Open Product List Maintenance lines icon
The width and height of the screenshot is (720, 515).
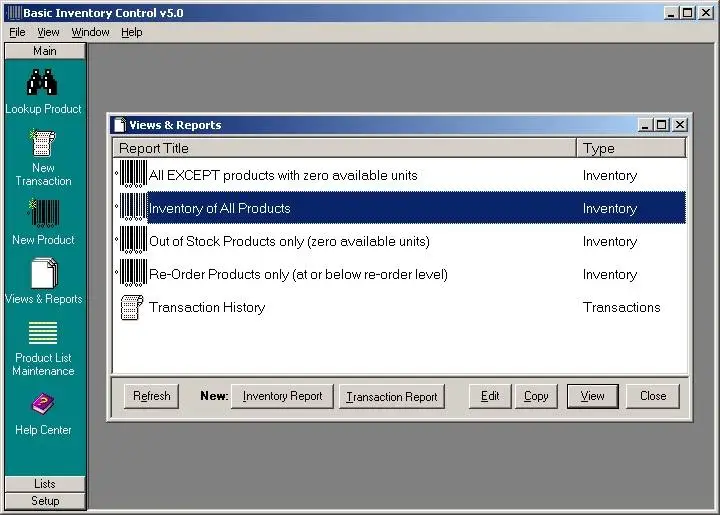click(x=43, y=333)
